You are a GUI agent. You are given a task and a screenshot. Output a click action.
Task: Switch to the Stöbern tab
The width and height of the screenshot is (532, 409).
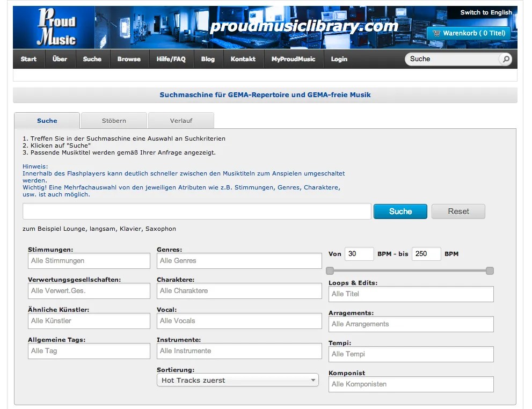point(114,121)
